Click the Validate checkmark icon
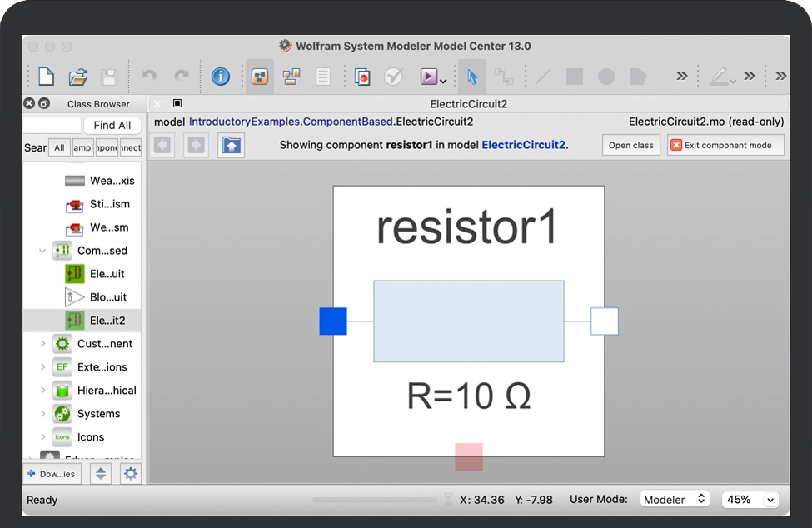 (393, 77)
